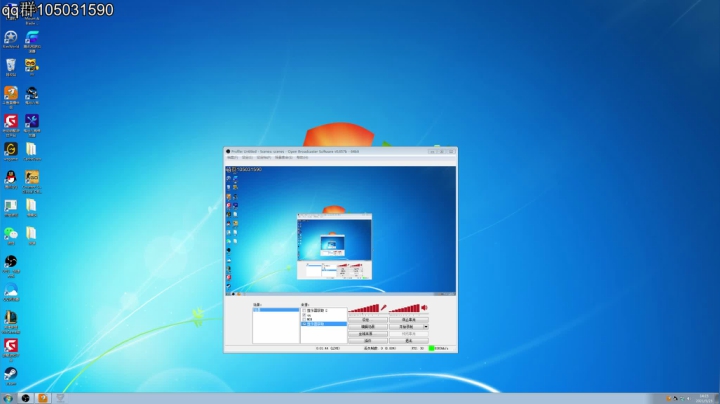Image resolution: width=720 pixels, height=404 pixels.
Task: Open the Recycle Bin desktop icon
Action: (11, 65)
